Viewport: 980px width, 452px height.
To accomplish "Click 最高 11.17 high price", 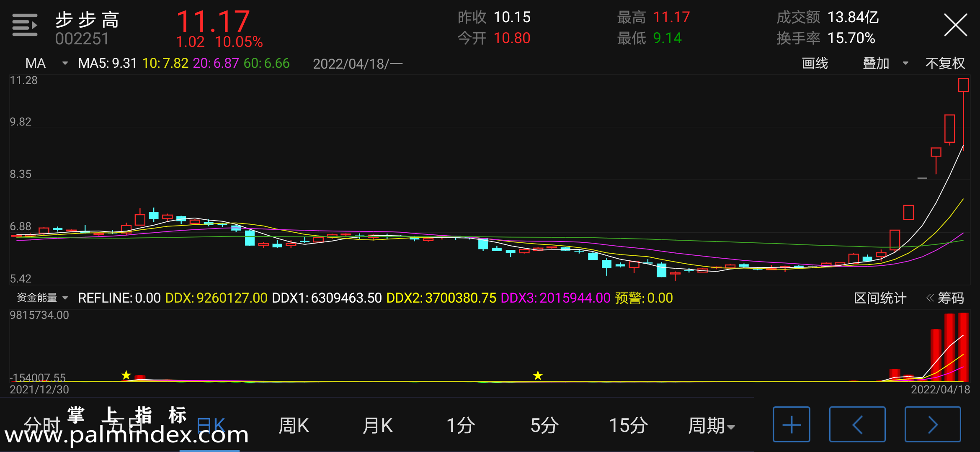I will 653,17.
